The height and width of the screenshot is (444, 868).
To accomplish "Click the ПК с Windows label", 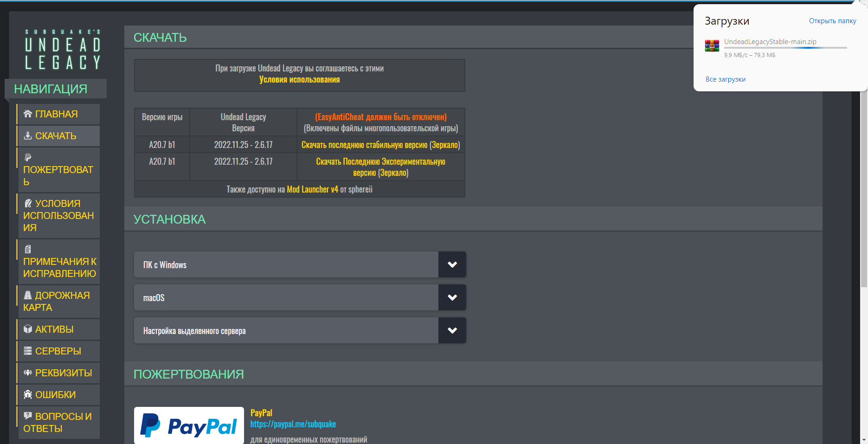I will pyautogui.click(x=165, y=265).
